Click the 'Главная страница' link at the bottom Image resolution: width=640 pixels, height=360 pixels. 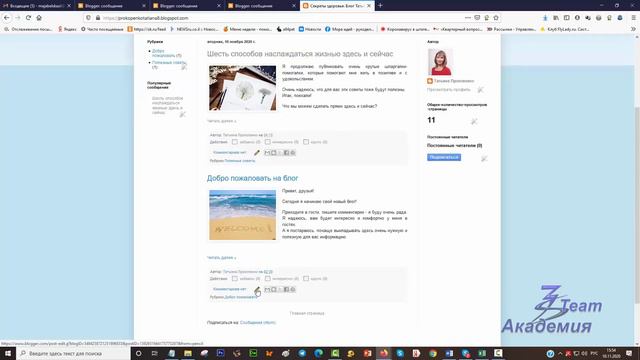[307, 313]
